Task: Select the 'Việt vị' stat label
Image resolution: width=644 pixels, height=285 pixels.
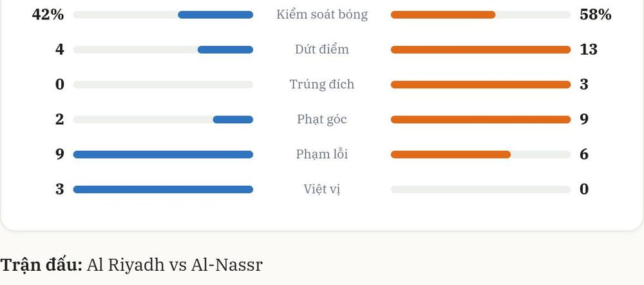Action: 322,189
